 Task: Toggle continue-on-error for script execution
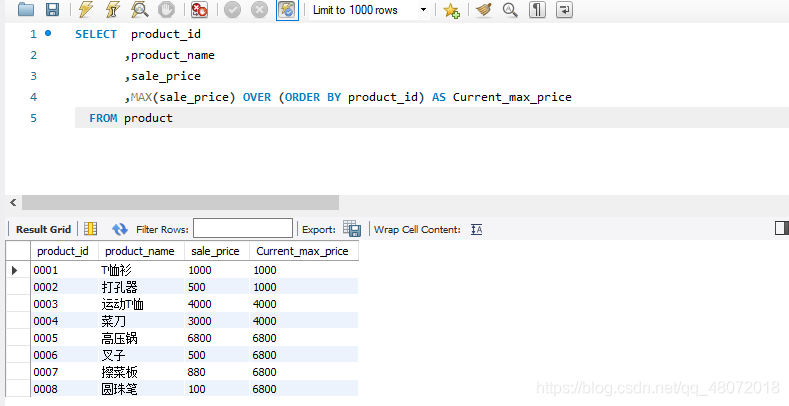[199, 10]
